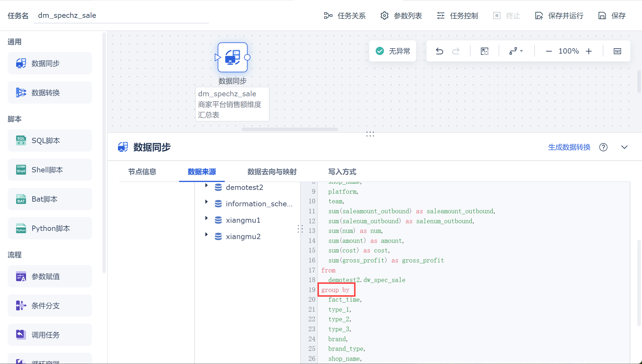Click the redo arrow icon
Viewport: 642px width, 364px height.
(456, 51)
